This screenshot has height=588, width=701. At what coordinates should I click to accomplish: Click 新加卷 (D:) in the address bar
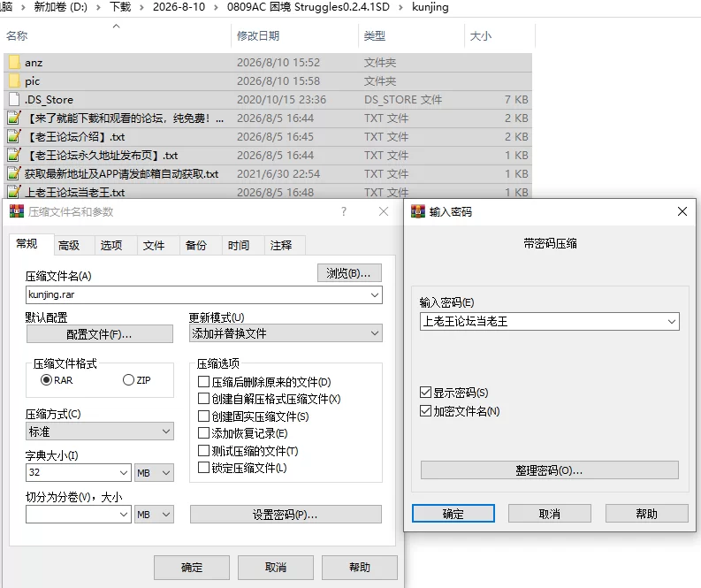[x=60, y=7]
